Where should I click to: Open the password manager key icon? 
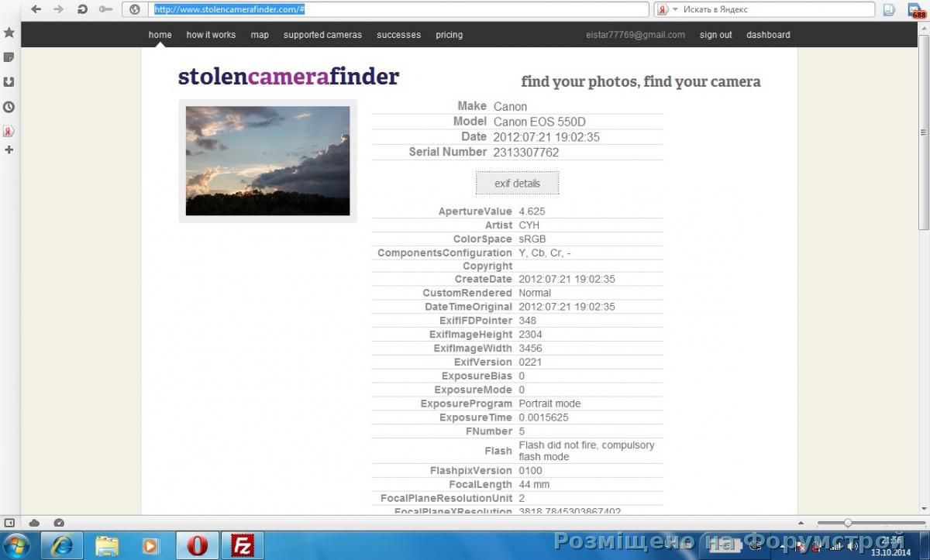[x=105, y=9]
